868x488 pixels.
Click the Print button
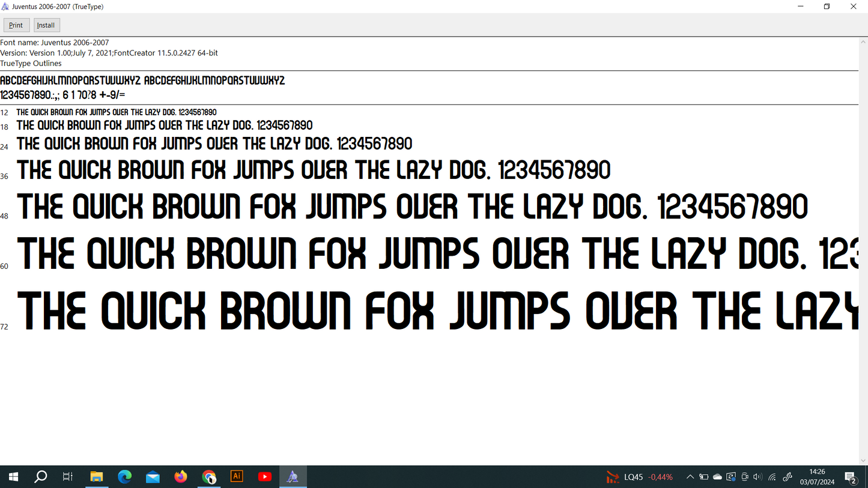[16, 25]
